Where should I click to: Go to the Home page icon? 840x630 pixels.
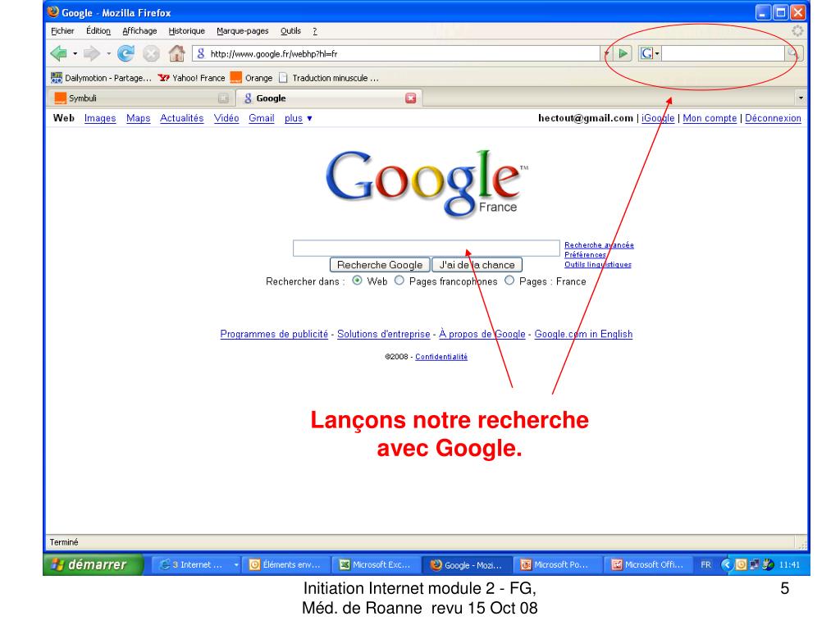[x=177, y=53]
